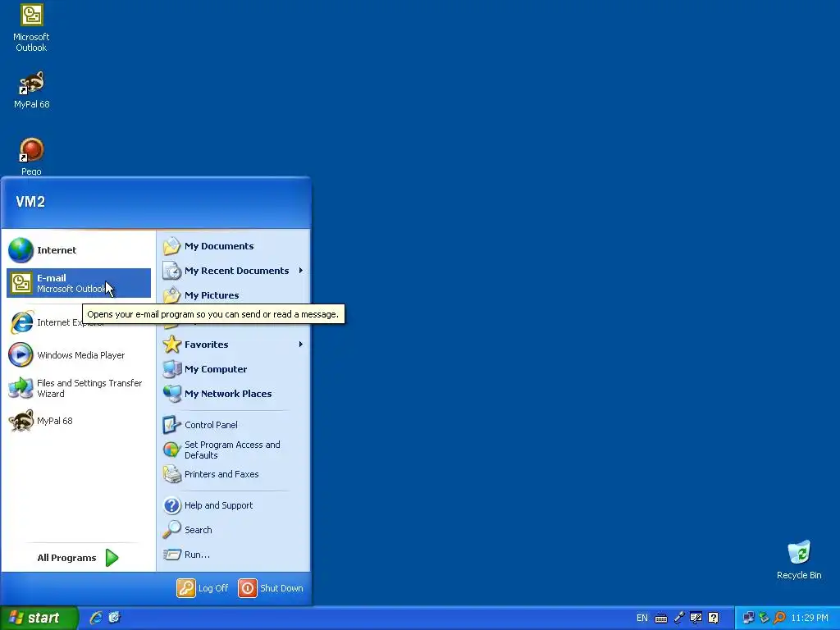Image resolution: width=840 pixels, height=630 pixels.
Task: Click the Help and Support question icon
Action: click(172, 505)
